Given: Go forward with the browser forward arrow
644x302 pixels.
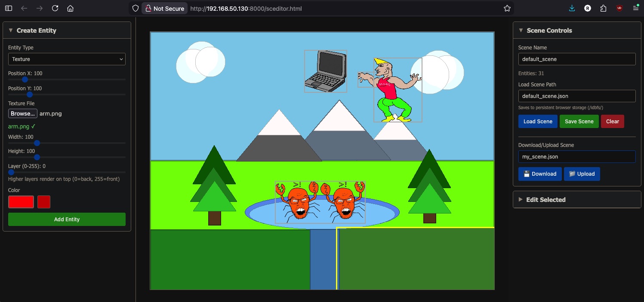Looking at the screenshot, I should [x=40, y=8].
